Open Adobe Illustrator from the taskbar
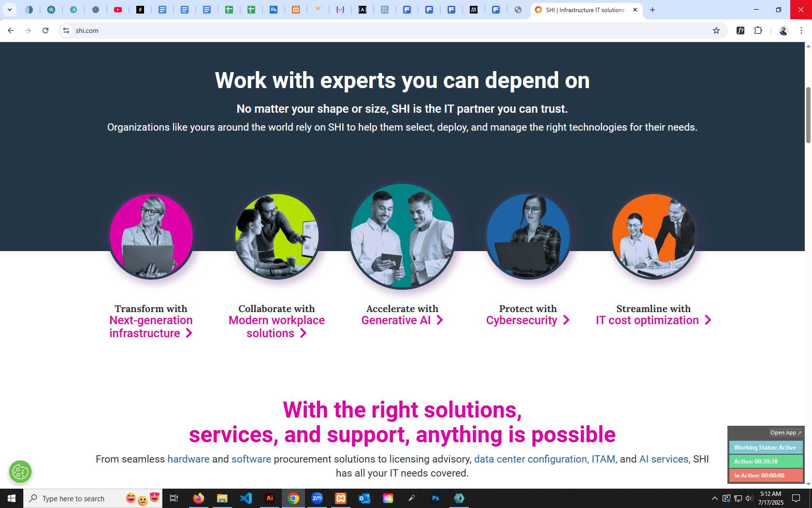 [270, 498]
